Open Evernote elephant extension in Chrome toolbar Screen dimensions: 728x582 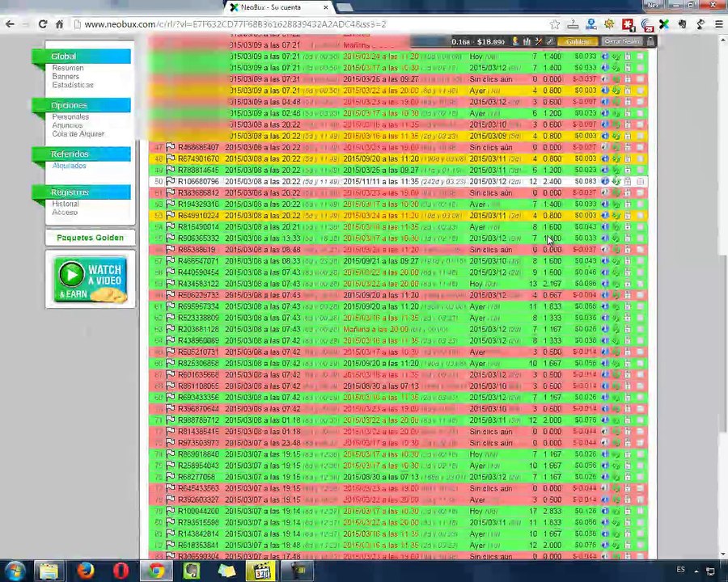[682, 24]
